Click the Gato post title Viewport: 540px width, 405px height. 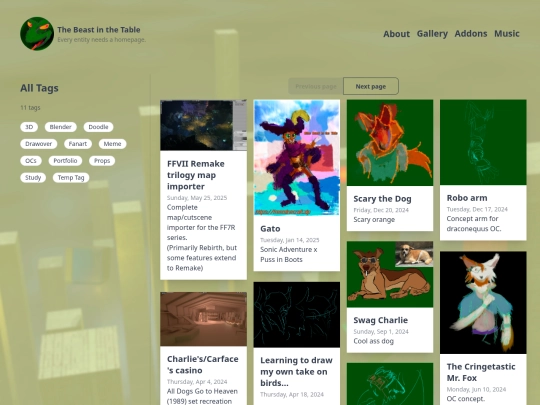point(270,229)
